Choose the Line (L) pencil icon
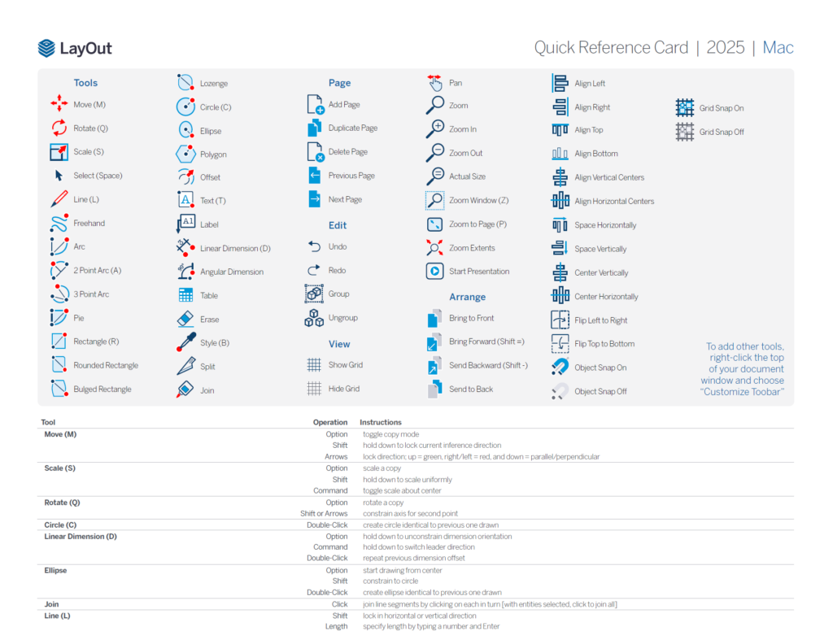Image resolution: width=833 pixels, height=644 pixels. click(59, 199)
